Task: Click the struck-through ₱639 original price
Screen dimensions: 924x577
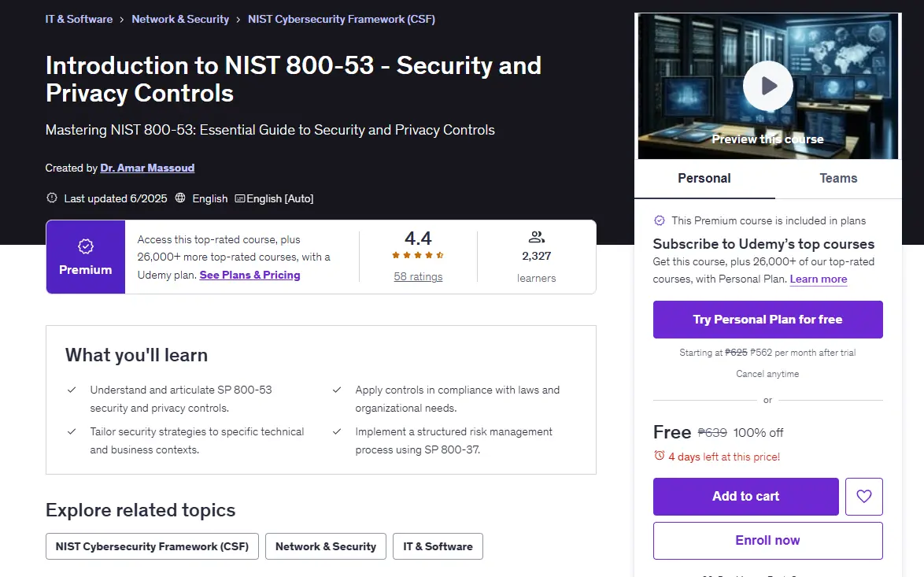Action: click(x=711, y=433)
